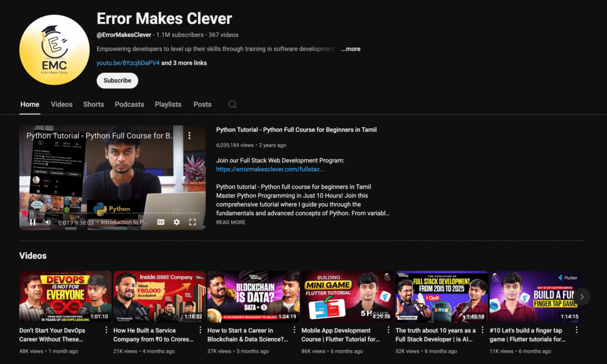Click the '367 videos' count text
This screenshot has width=607, height=364.
(223, 35)
